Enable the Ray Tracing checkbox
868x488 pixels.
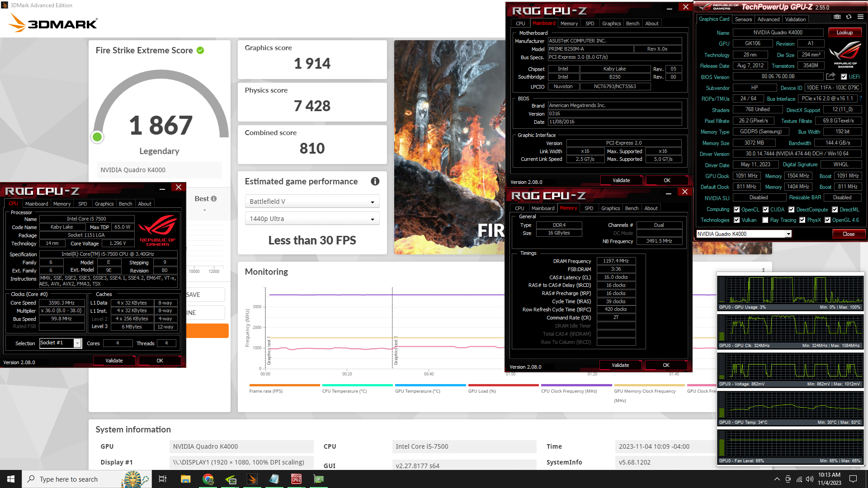point(765,220)
